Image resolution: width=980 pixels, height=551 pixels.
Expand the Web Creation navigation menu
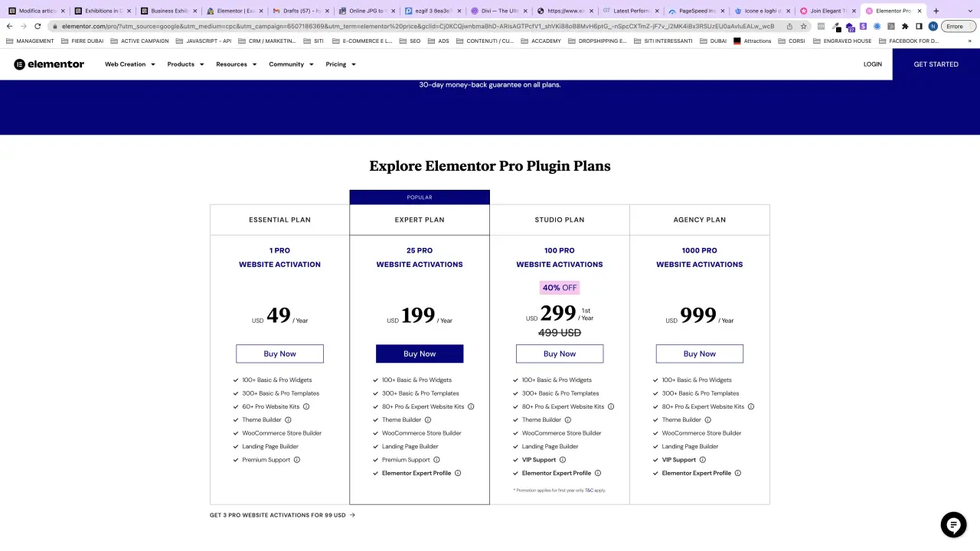click(130, 64)
